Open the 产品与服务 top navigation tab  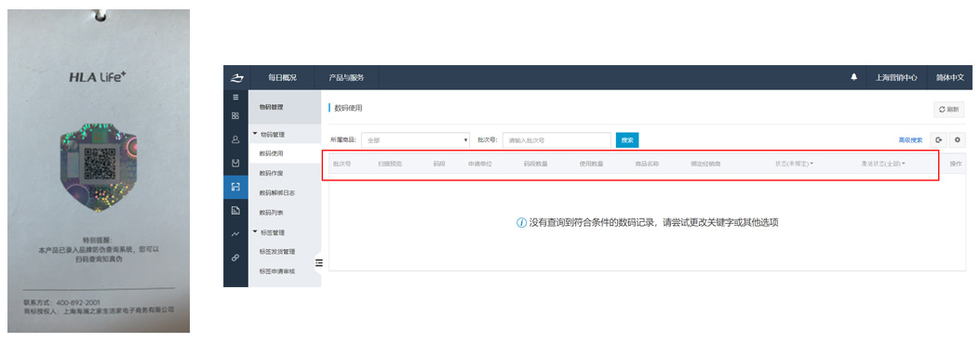346,77
